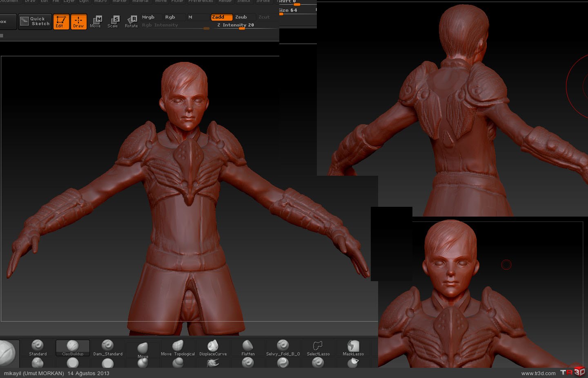Select the DisplaceCurve brush
This screenshot has height=378, width=588.
click(213, 348)
